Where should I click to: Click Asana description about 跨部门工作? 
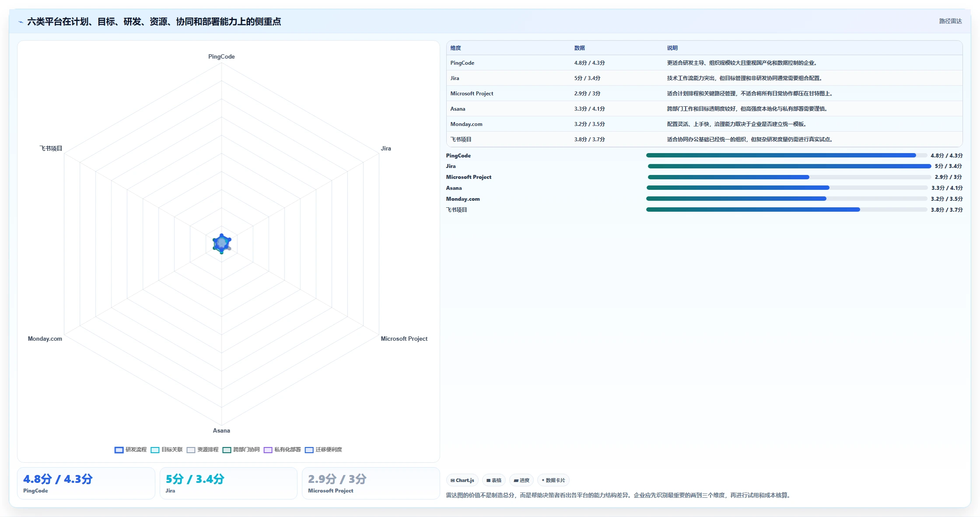click(x=748, y=109)
